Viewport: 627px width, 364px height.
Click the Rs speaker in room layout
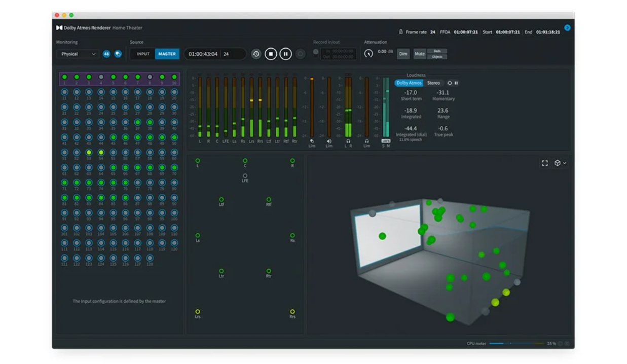tap(292, 235)
